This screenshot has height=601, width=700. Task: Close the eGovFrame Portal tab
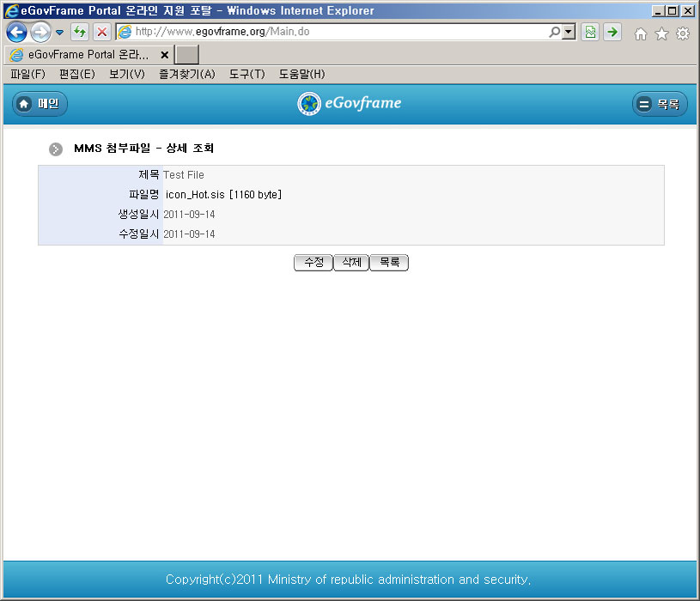coord(164,54)
